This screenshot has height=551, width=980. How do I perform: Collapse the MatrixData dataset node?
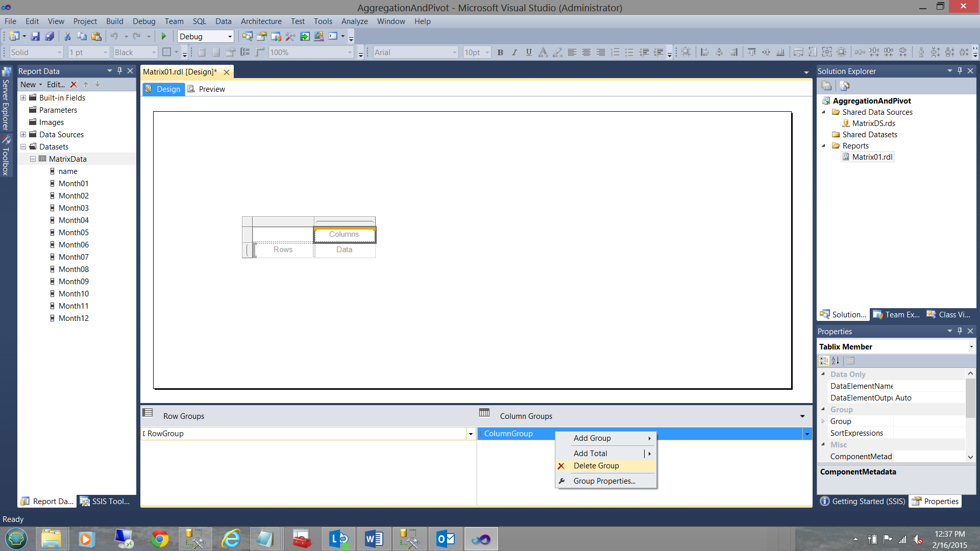(33, 159)
